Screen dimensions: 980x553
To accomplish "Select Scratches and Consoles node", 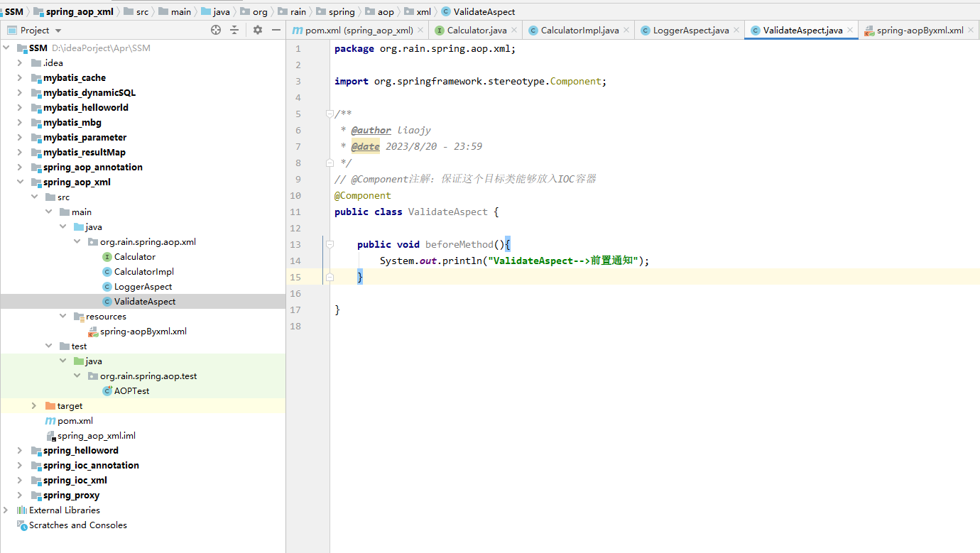I will [78, 525].
